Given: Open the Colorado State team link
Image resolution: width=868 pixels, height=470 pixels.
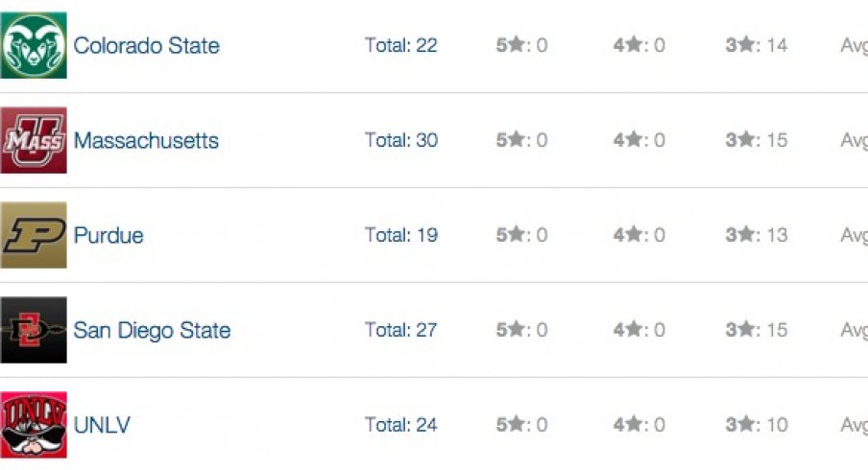Looking at the screenshot, I should coord(146,45).
